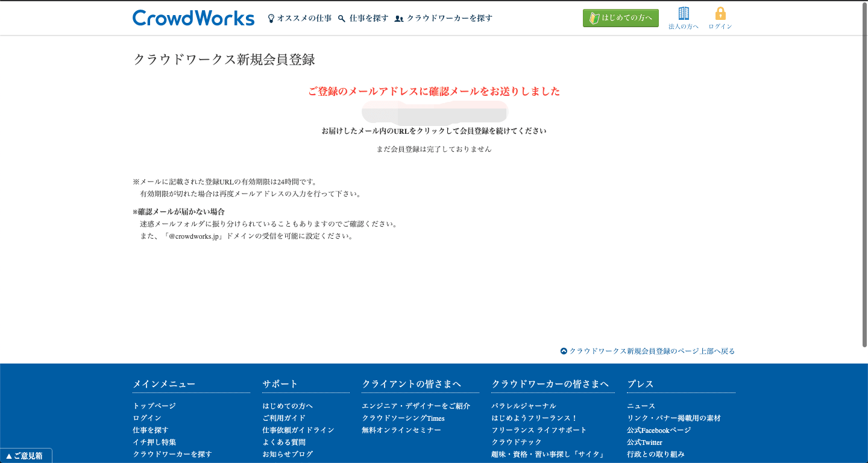Click the メインメニュー footer heading
868x463 pixels.
coord(164,384)
